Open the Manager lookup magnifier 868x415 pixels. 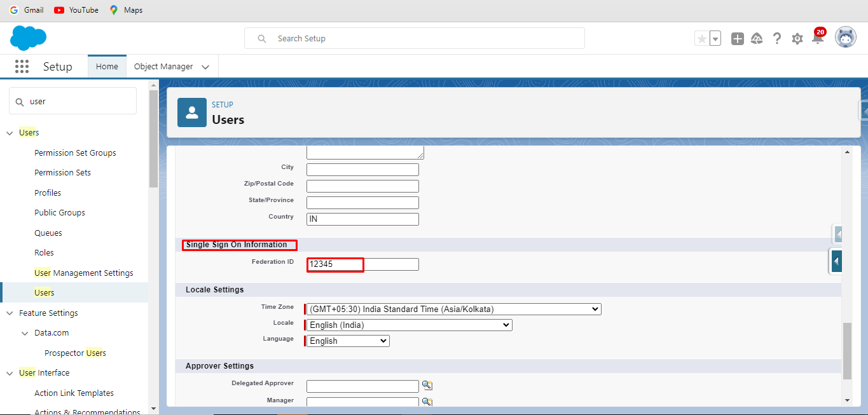click(427, 402)
